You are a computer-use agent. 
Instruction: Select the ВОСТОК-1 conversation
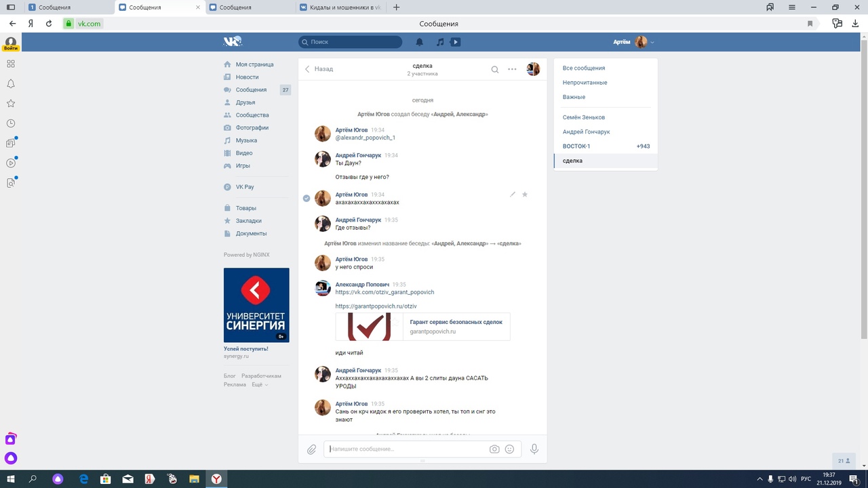[x=576, y=146]
